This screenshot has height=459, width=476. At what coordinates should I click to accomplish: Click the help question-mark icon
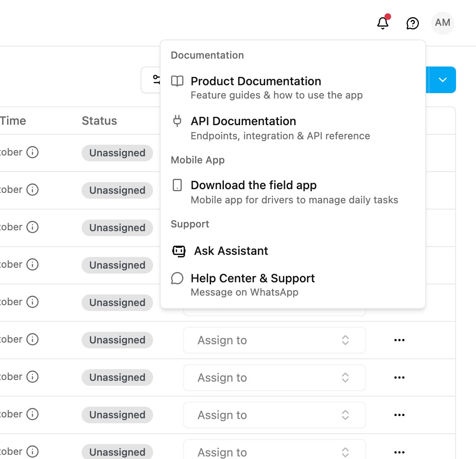(x=413, y=23)
